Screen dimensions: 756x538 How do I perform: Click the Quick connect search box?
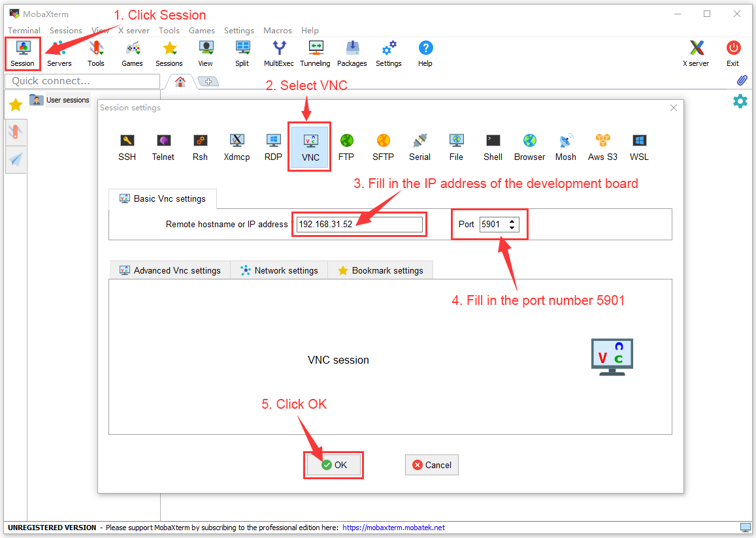point(82,81)
